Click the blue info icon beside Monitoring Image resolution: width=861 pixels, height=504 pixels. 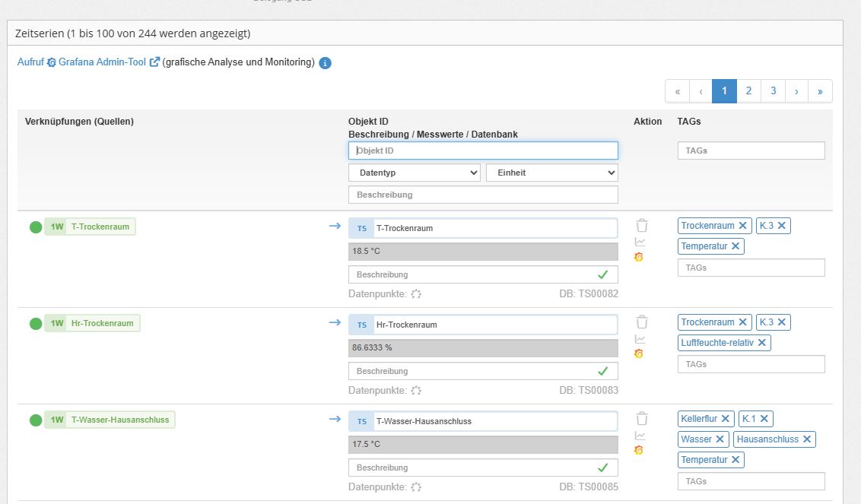[x=325, y=63]
